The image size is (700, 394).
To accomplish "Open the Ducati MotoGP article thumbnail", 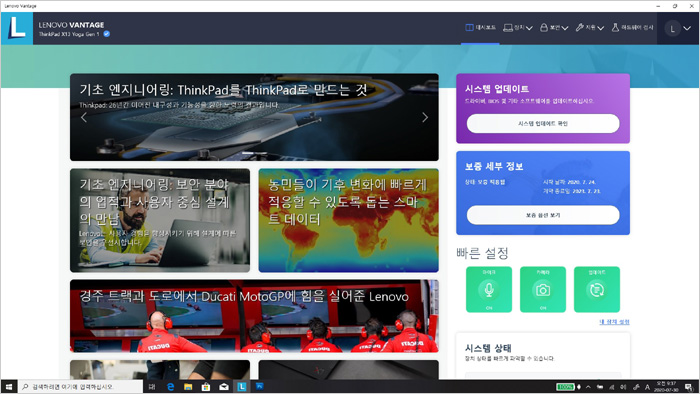I will (254, 316).
